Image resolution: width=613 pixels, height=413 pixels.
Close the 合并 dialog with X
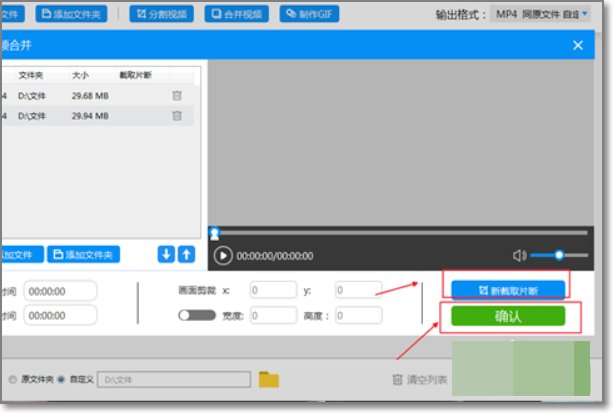point(578,45)
